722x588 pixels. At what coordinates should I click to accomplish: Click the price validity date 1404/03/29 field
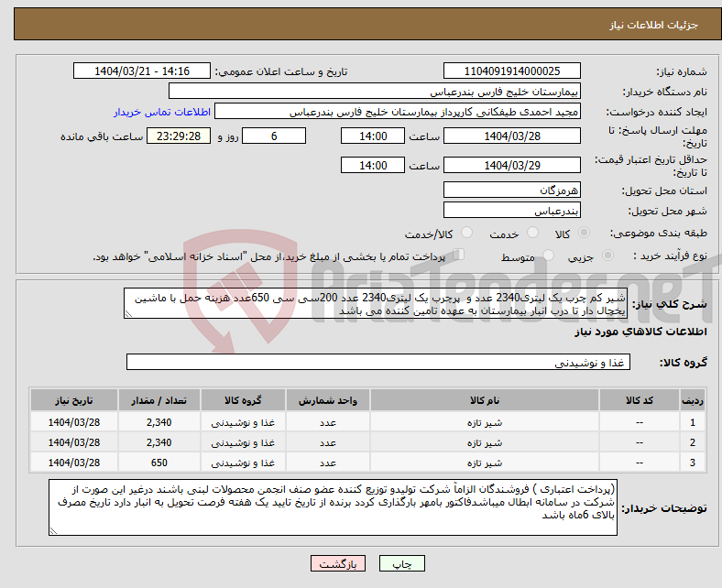[511, 165]
